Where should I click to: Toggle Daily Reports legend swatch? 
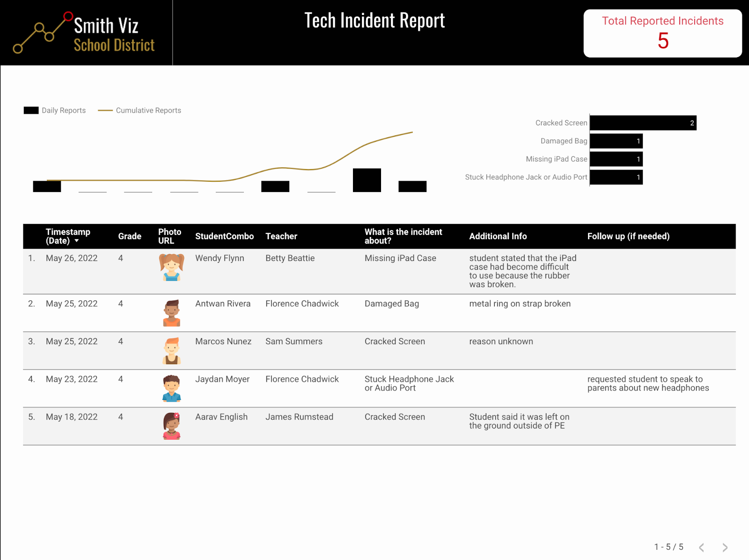[31, 111]
